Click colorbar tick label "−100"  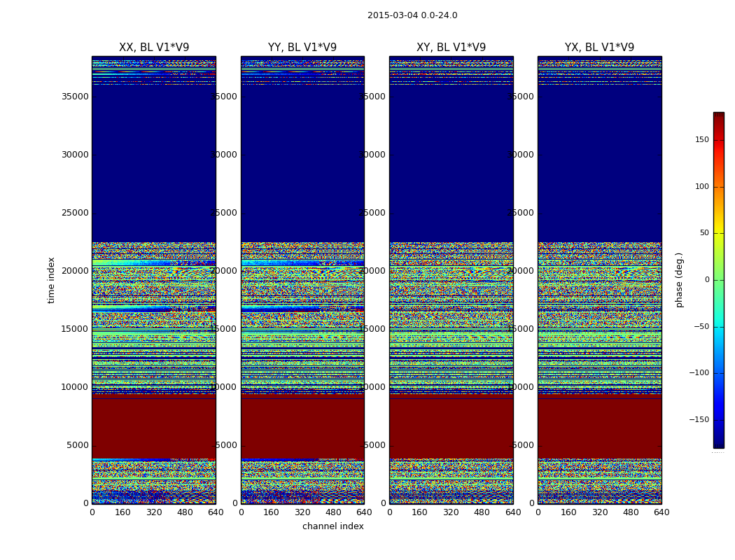click(x=699, y=372)
